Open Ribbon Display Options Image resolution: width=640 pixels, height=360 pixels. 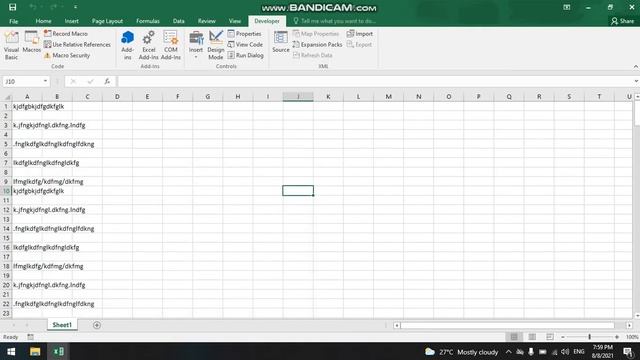pos(567,7)
